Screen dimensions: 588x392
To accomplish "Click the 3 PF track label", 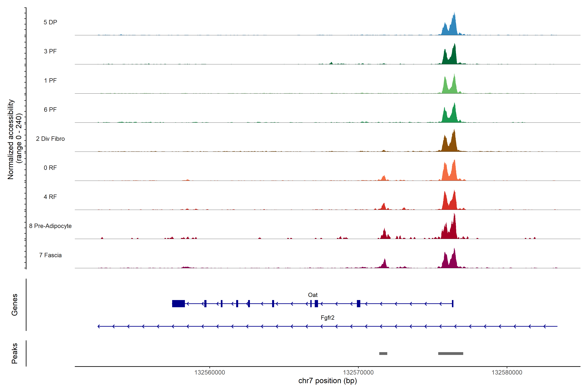I will (x=50, y=51).
